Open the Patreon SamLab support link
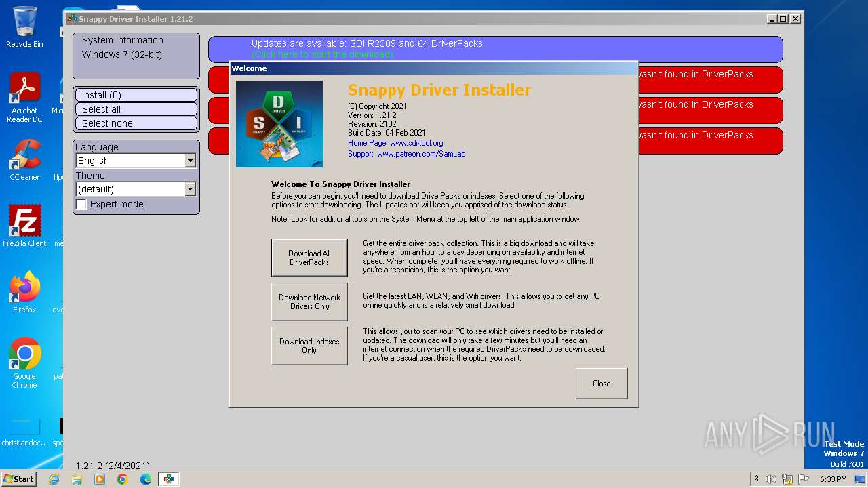The image size is (868, 488). coord(421,154)
